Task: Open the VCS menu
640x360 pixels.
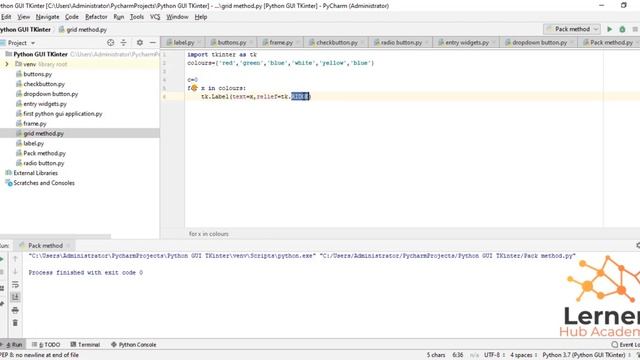Action: coord(155,17)
